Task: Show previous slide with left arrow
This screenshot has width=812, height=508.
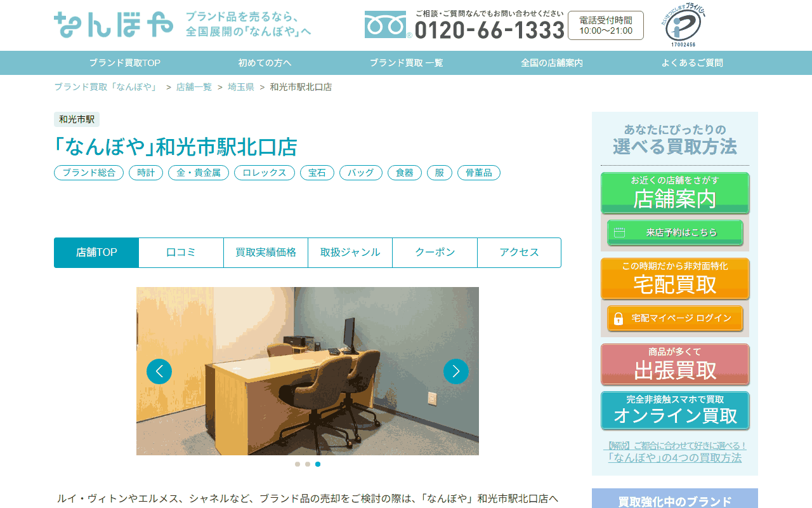Action: 159,371
